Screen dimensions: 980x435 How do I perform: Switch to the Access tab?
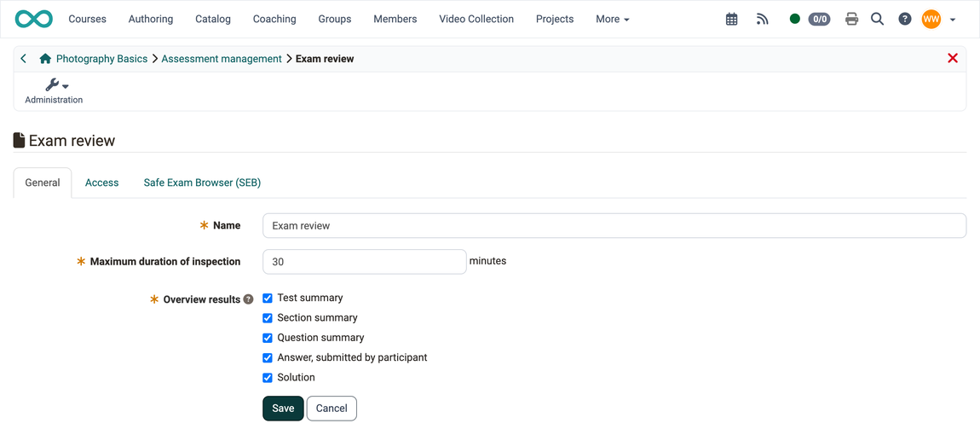[x=102, y=183]
